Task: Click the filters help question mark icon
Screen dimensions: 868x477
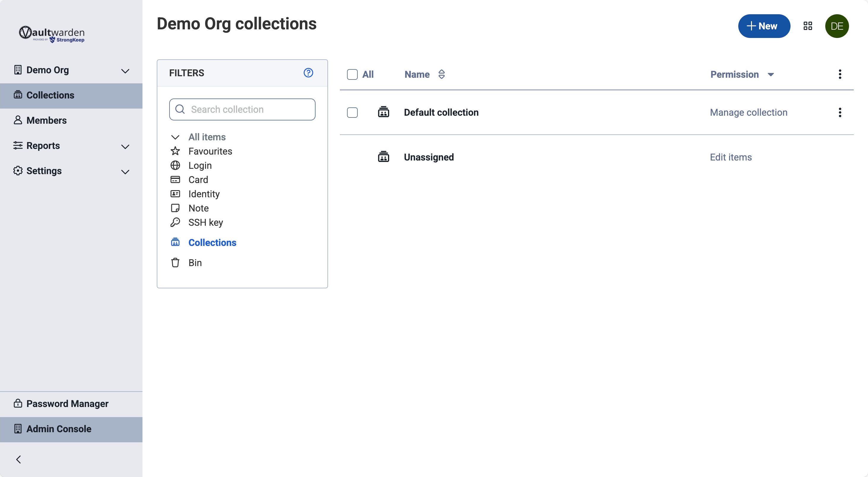Action: 308,73
